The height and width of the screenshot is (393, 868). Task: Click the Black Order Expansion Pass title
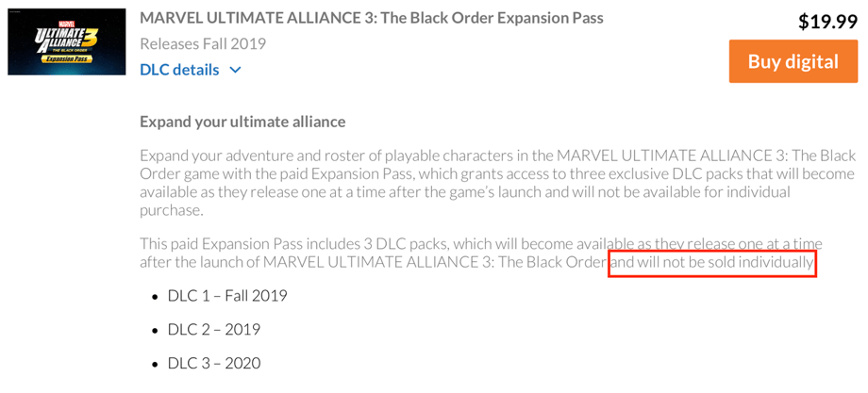click(371, 18)
